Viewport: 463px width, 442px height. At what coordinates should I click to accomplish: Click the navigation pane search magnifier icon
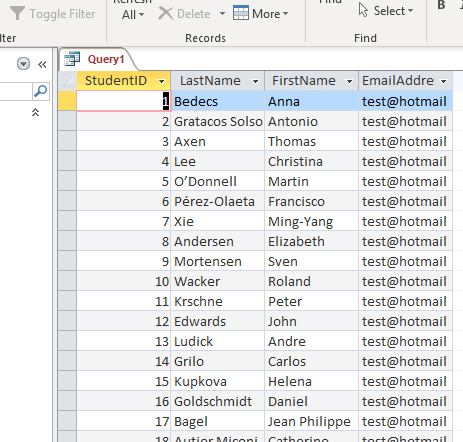point(41,91)
